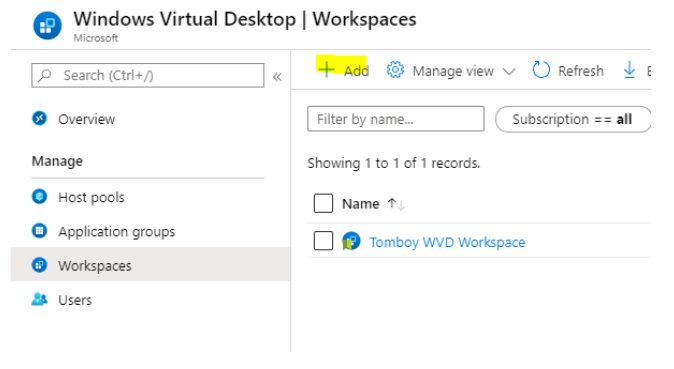This screenshot has width=674, height=369.
Task: Focus the Search (Ctrl+/) field
Action: point(148,75)
